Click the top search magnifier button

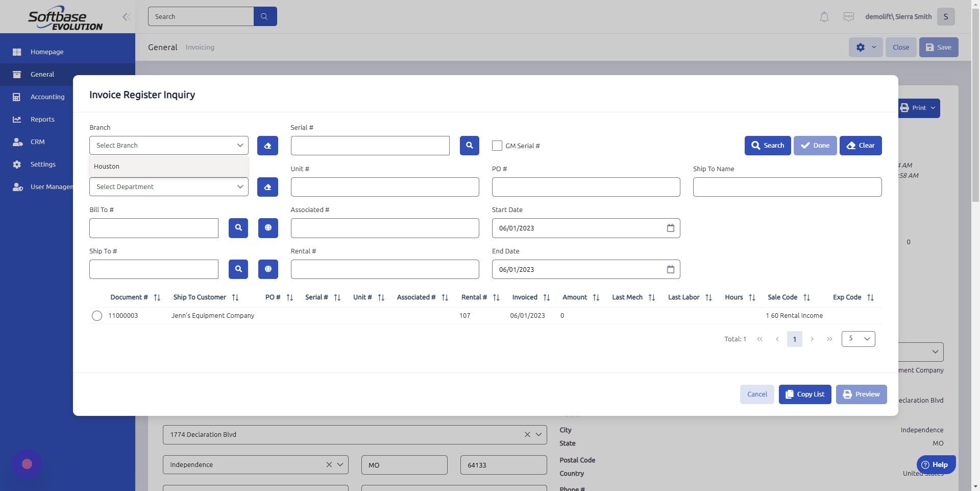click(265, 16)
